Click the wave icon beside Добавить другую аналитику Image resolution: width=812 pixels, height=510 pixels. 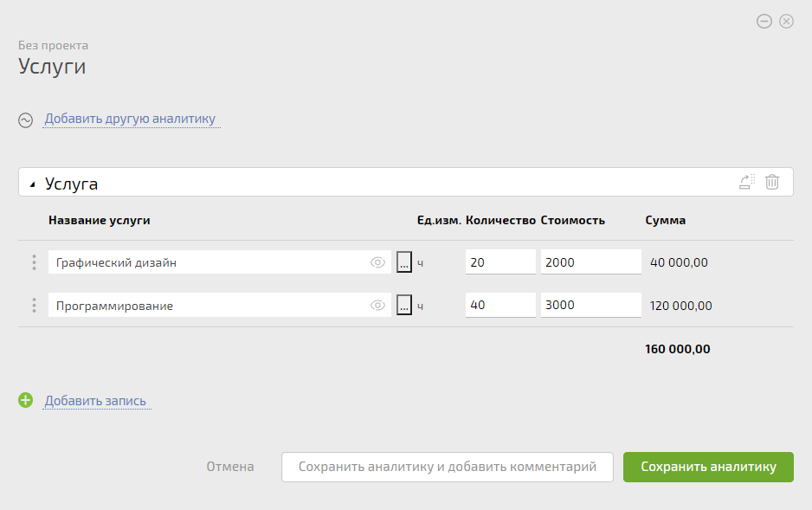click(x=25, y=120)
